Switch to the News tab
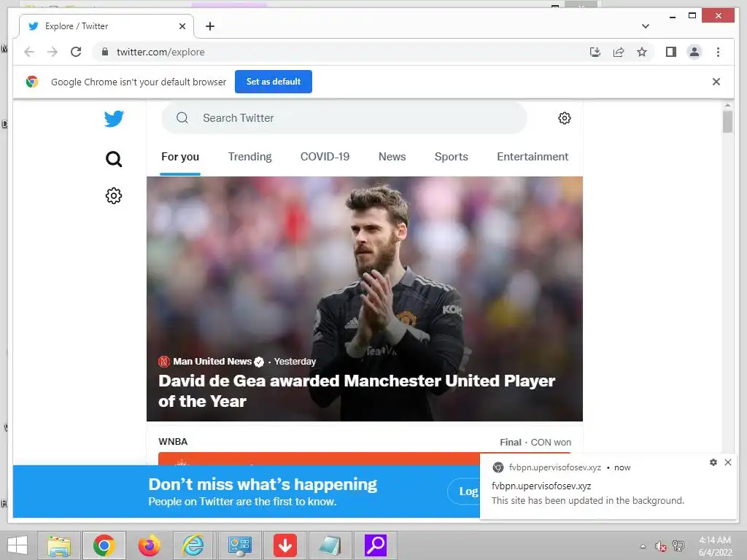747x560 pixels. pos(392,157)
